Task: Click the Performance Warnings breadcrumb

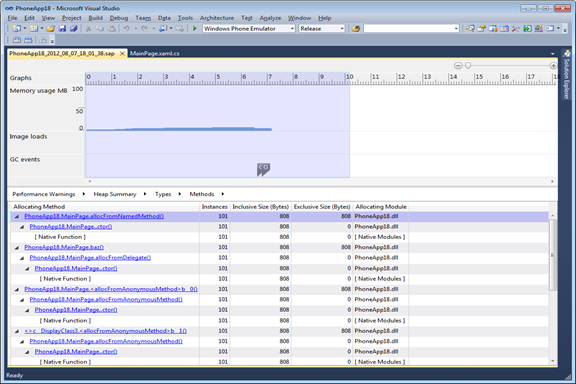Action: 43,194
